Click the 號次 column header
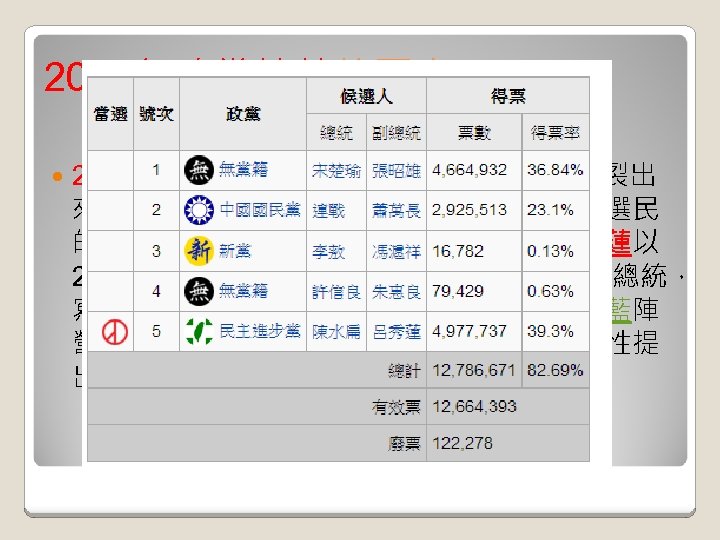The width and height of the screenshot is (720, 540). tap(157, 114)
